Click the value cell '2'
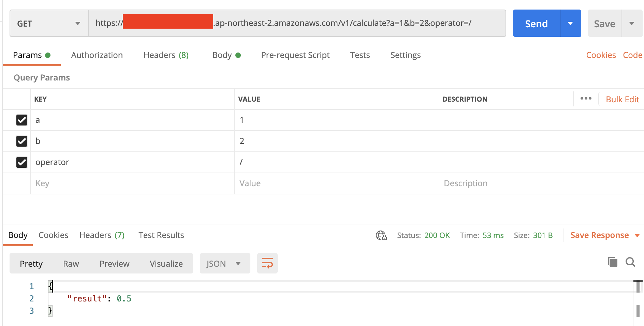 pyautogui.click(x=336, y=141)
